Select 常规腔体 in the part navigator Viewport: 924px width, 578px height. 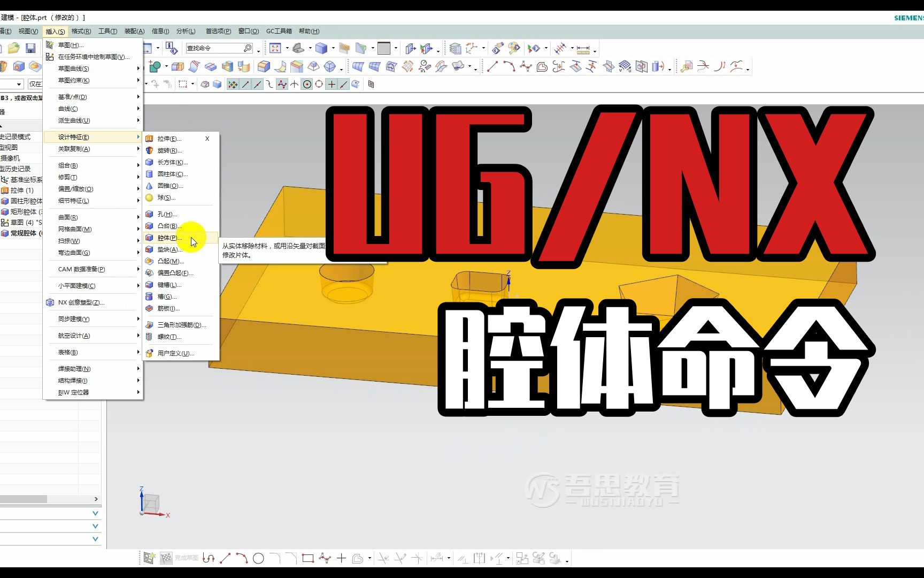click(x=22, y=233)
